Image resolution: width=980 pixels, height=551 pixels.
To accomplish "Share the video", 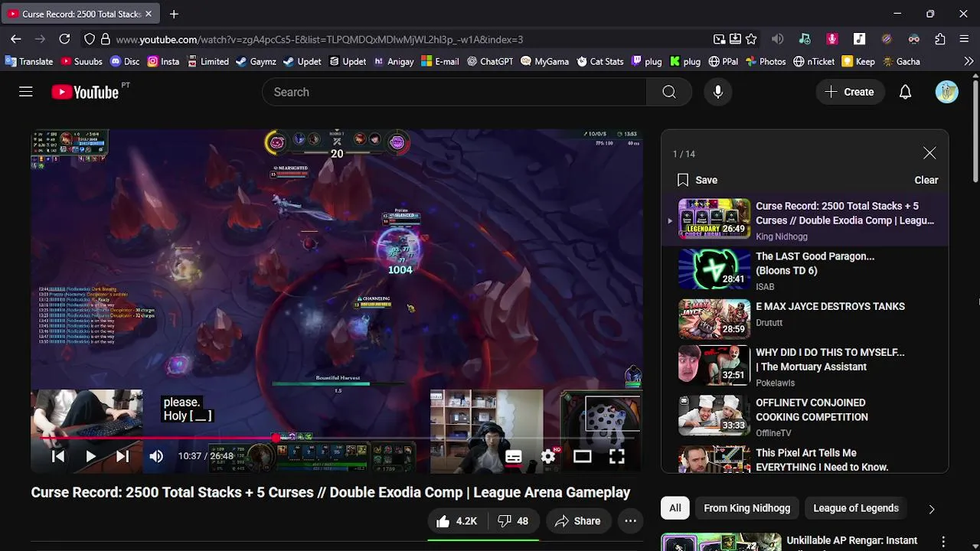I will [578, 521].
